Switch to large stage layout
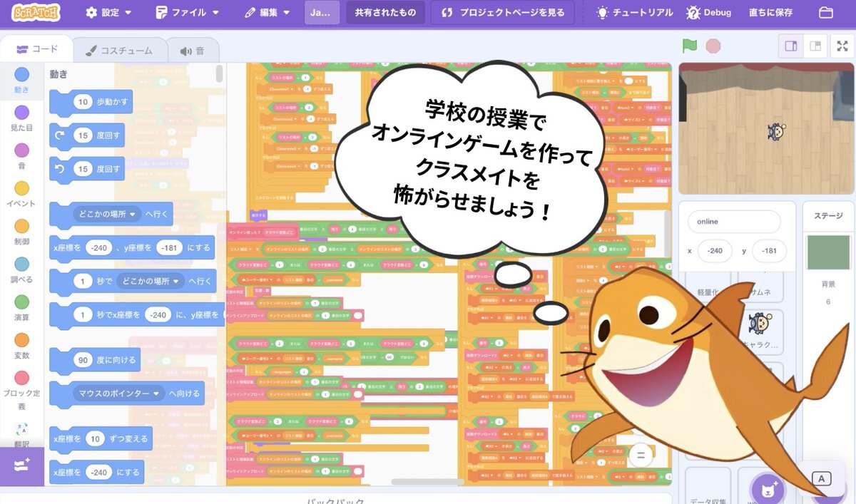 (x=790, y=46)
